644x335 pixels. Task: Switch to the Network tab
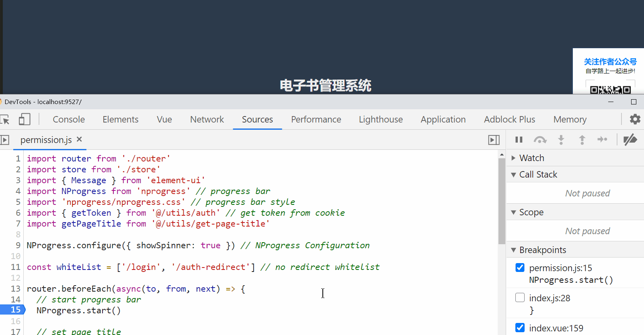pyautogui.click(x=207, y=120)
